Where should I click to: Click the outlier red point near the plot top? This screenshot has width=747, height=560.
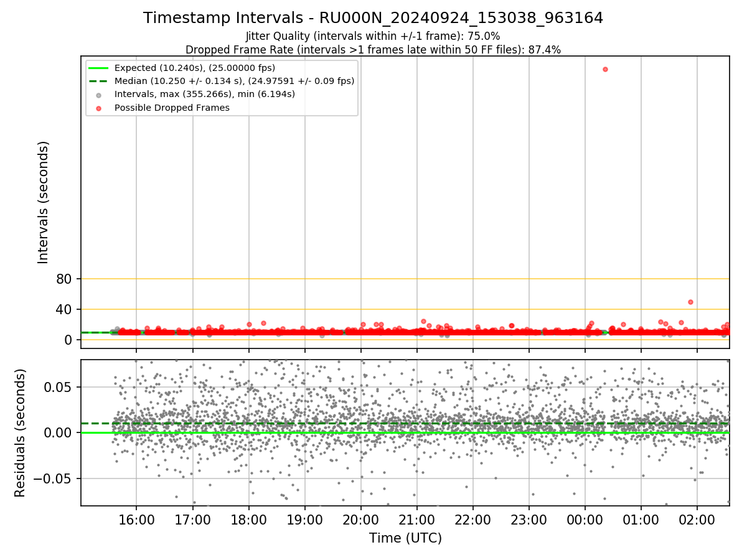click(x=605, y=69)
